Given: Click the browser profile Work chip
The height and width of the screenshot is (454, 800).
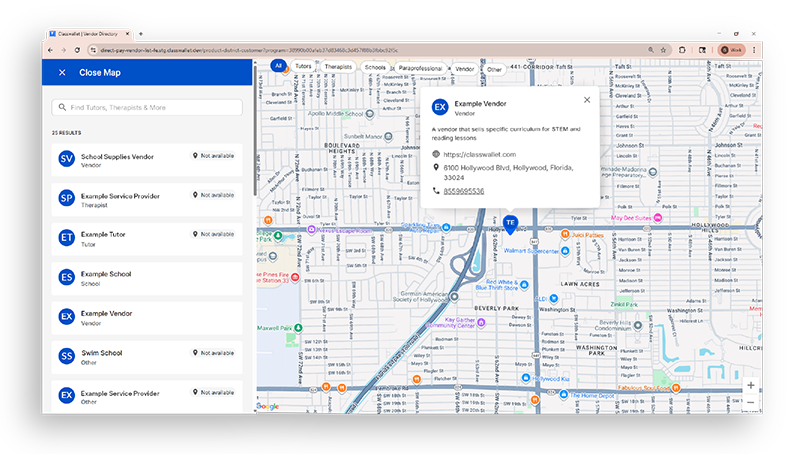Looking at the screenshot, I should point(731,50).
